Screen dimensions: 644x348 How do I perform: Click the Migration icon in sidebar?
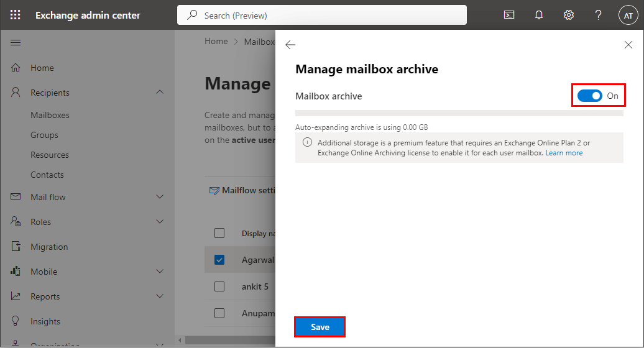(x=16, y=246)
